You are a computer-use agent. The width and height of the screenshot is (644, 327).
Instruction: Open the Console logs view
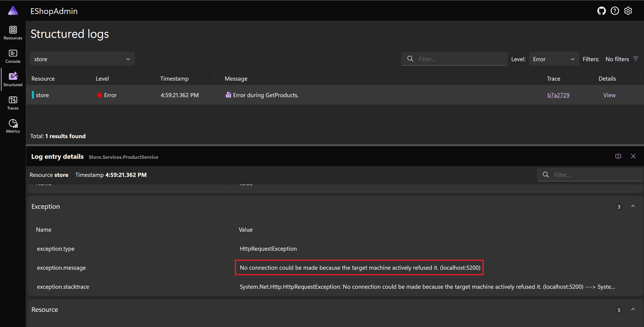point(13,56)
